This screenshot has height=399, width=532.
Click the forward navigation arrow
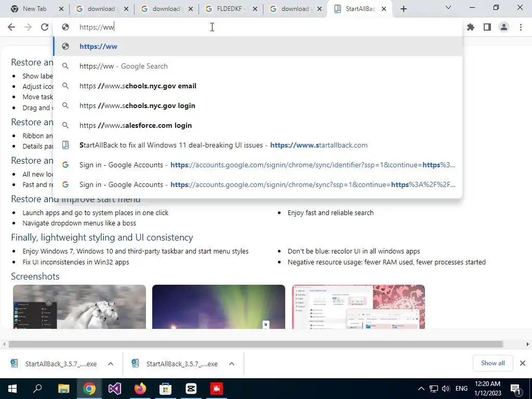(28, 27)
